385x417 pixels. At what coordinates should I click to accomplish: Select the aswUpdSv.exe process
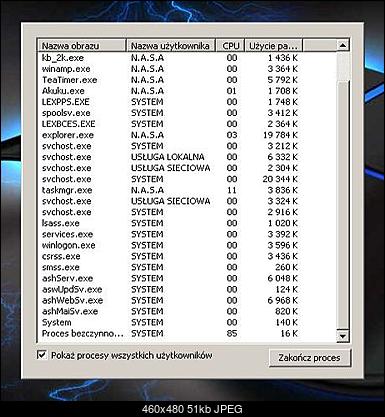pos(170,289)
